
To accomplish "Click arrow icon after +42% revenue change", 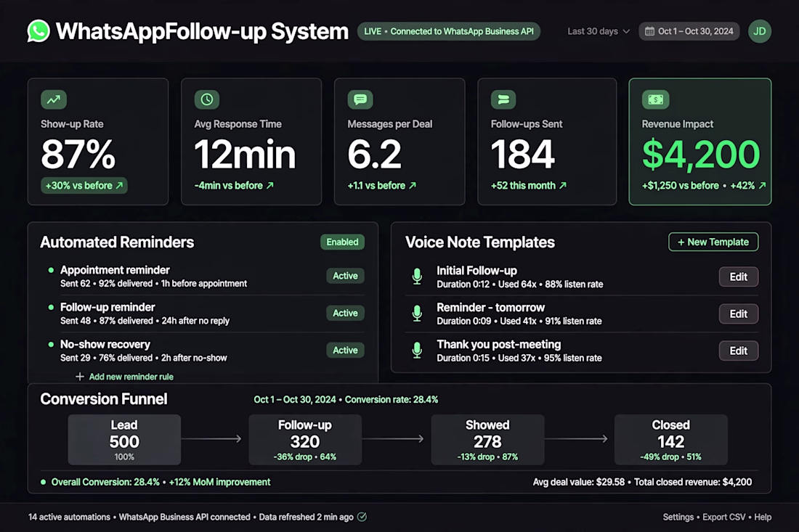I will coord(762,185).
